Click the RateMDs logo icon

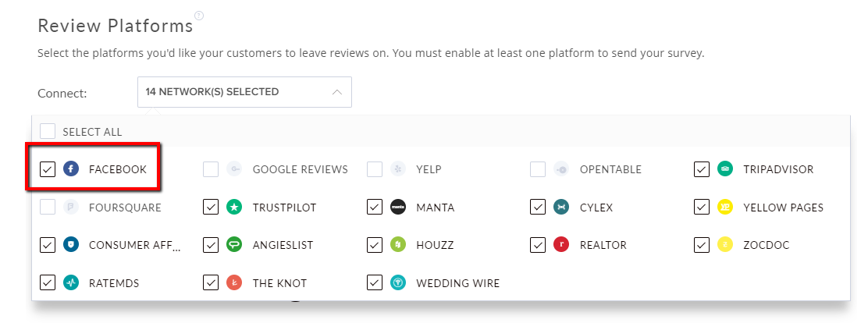coord(71,283)
